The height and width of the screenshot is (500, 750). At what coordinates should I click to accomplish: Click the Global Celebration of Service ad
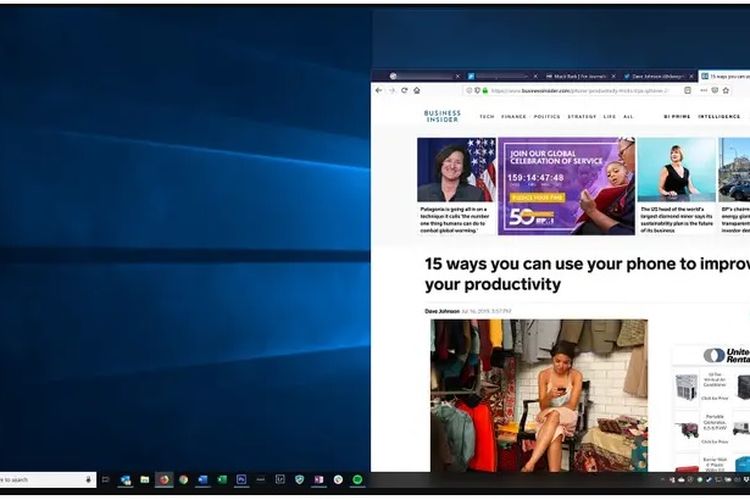pyautogui.click(x=566, y=186)
